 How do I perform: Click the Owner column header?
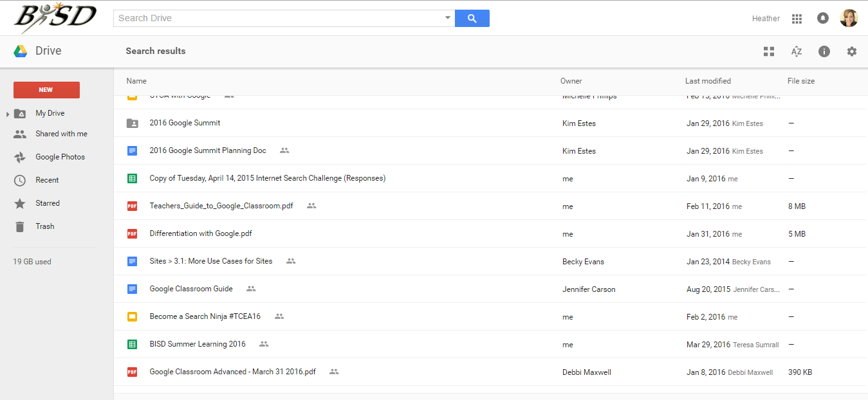click(x=571, y=81)
